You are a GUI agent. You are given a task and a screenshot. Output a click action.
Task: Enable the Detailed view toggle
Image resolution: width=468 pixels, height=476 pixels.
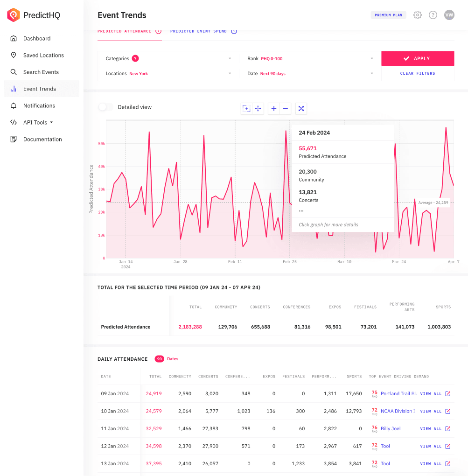[106, 107]
